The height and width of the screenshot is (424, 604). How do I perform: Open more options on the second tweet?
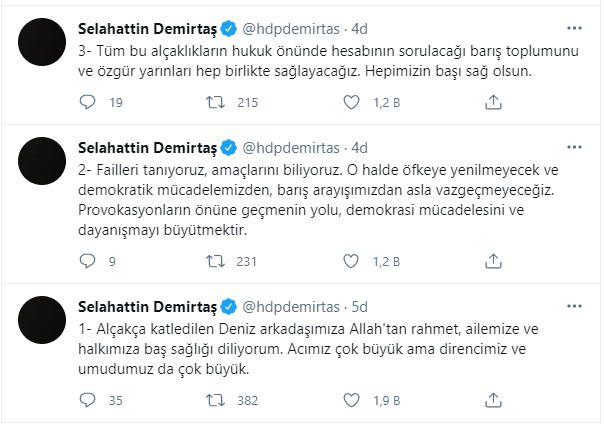574,145
